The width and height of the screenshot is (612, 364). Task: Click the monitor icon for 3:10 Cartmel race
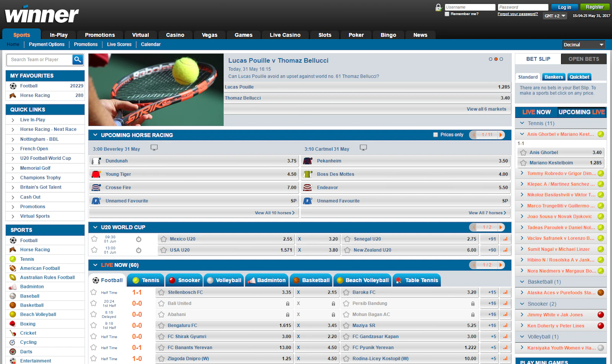click(363, 148)
